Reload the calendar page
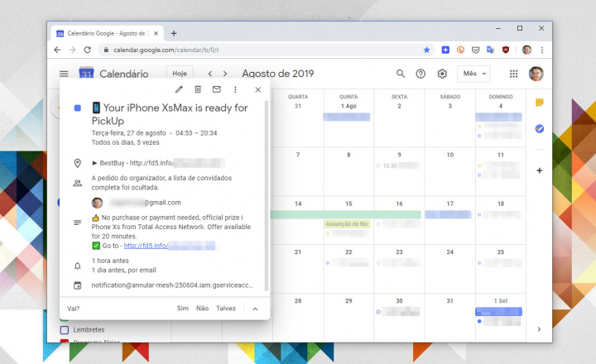This screenshot has width=596, height=364. click(88, 50)
